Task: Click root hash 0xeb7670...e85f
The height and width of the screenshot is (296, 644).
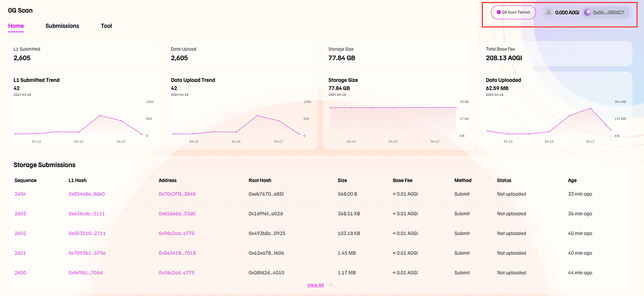Action: [x=266, y=194]
